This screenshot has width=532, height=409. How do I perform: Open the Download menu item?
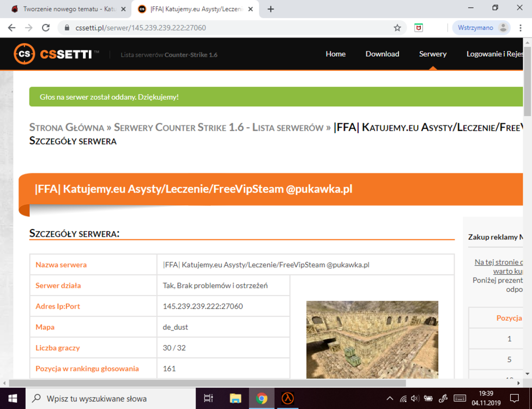click(x=383, y=54)
